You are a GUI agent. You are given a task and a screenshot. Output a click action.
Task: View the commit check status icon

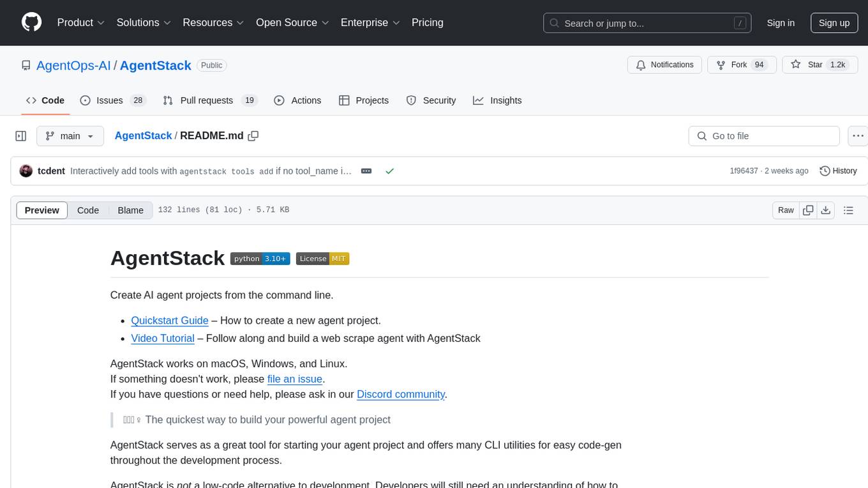[389, 171]
